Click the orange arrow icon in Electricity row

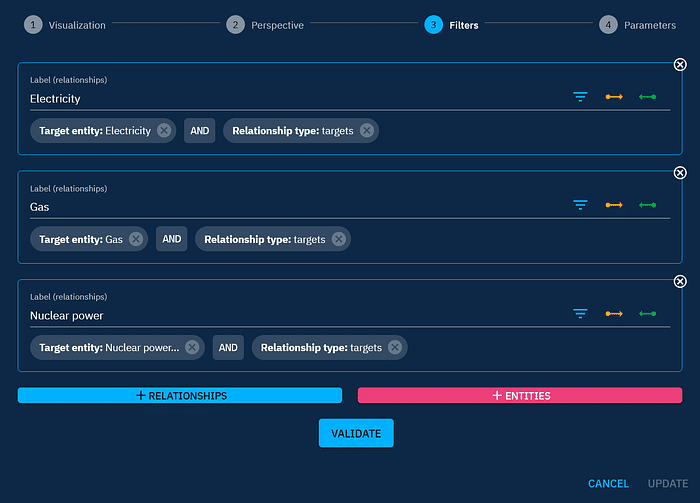614,97
